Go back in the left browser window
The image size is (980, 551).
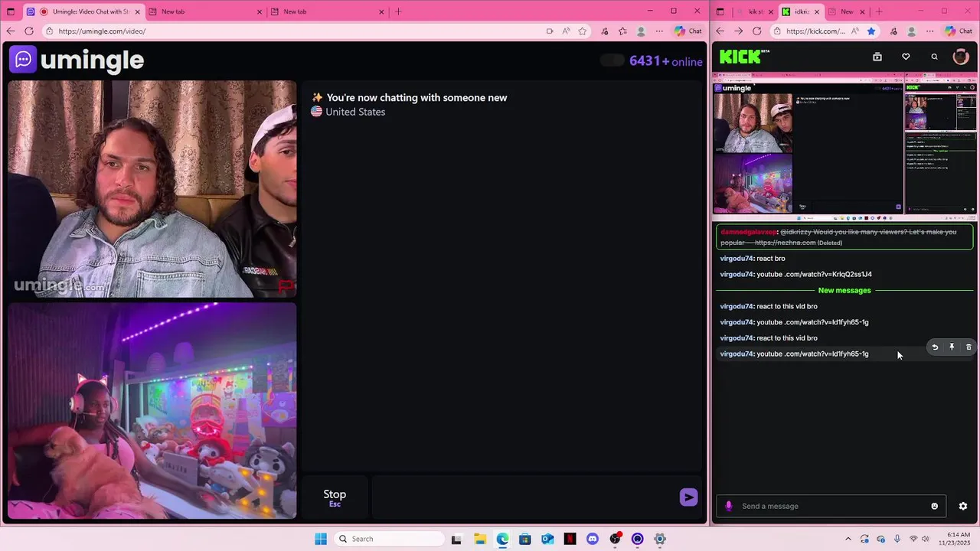[11, 31]
